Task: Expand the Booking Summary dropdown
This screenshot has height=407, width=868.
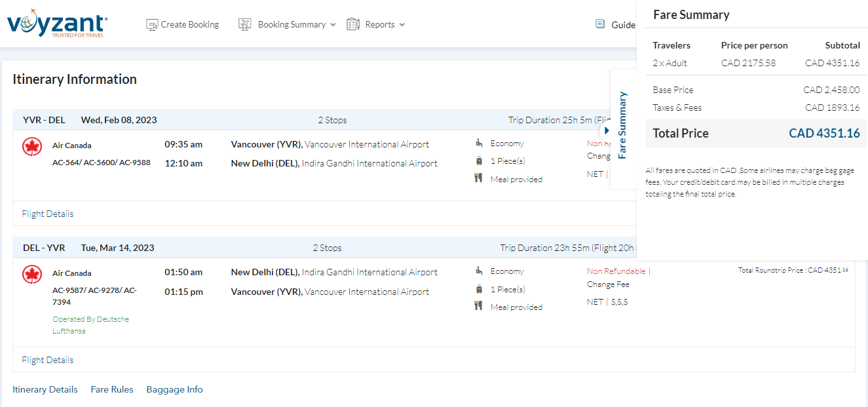Action: coord(333,25)
